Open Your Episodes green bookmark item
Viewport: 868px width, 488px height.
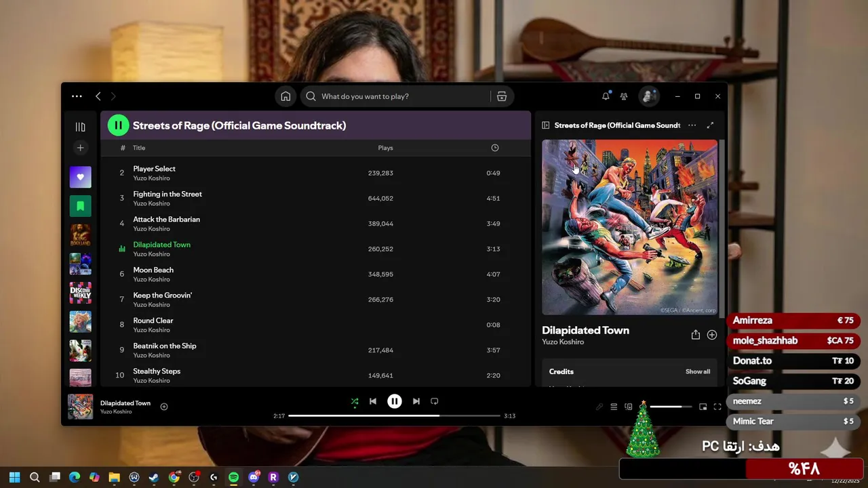(x=80, y=206)
